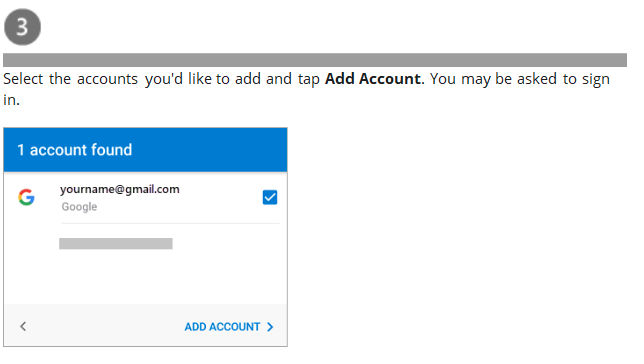Click the '1 account found' header
The image size is (644, 364).
(x=75, y=150)
